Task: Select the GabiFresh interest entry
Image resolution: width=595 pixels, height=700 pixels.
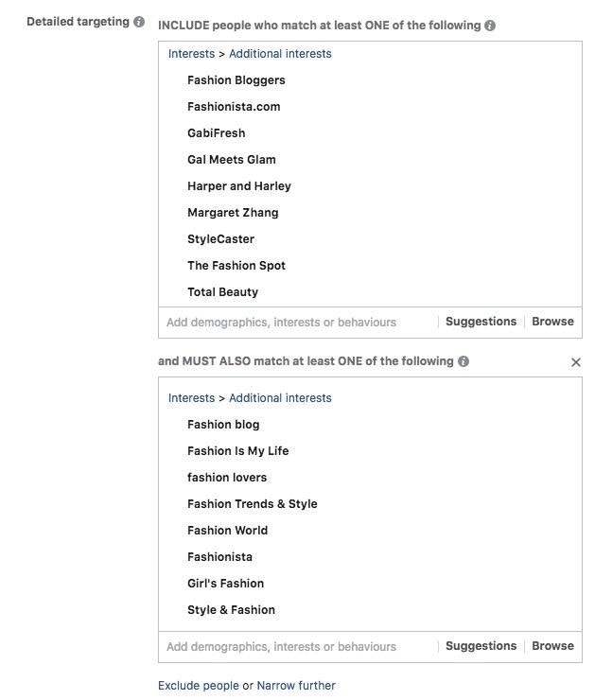Action: [217, 133]
